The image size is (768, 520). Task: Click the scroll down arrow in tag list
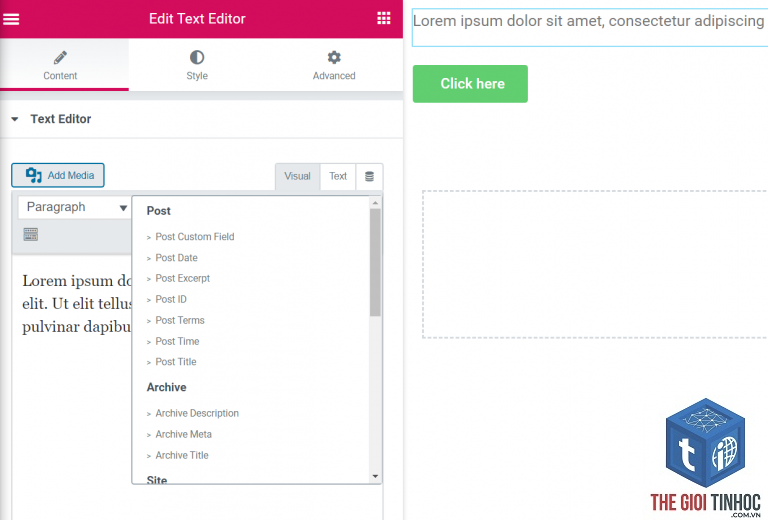375,476
